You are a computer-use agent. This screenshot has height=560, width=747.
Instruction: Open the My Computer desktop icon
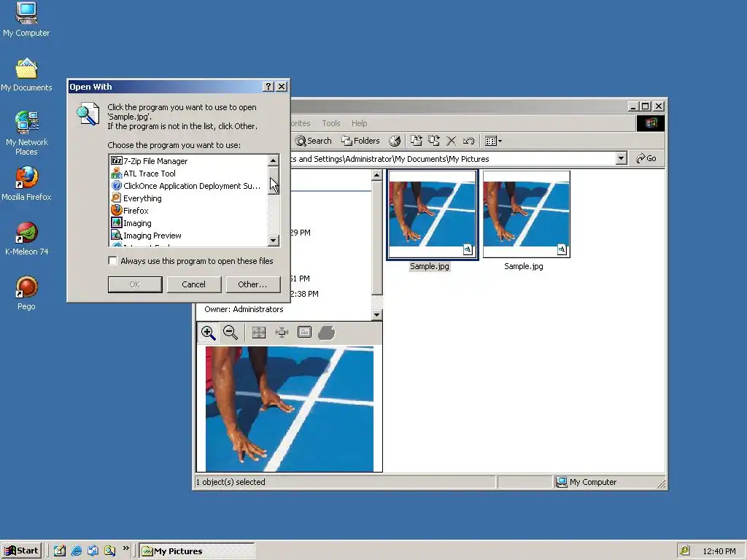coord(26,20)
